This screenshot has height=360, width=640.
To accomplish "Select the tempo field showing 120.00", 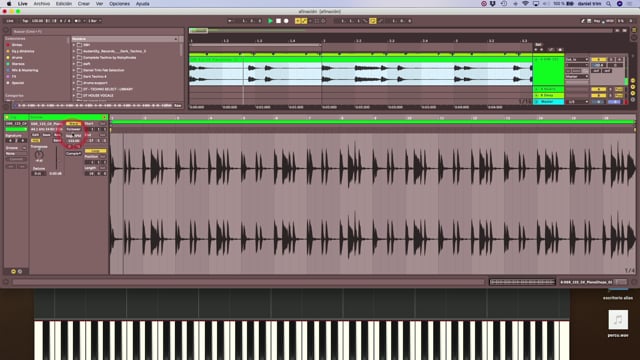I will click(x=38, y=21).
